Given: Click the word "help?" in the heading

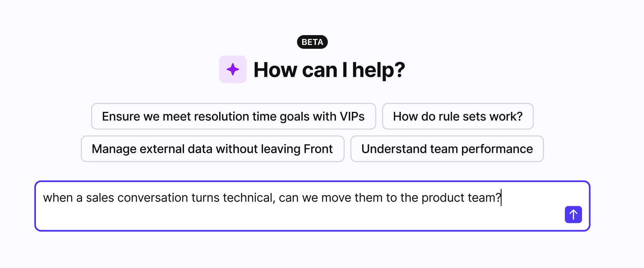Looking at the screenshot, I should (378, 70).
